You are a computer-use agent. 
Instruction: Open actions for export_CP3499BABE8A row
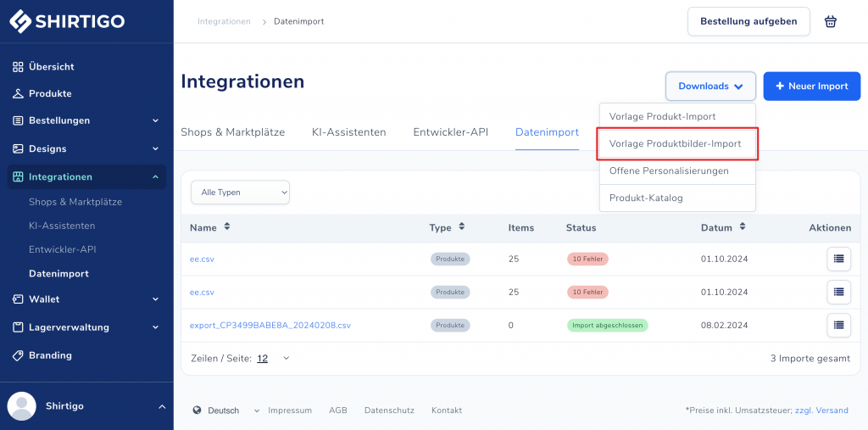pos(838,326)
